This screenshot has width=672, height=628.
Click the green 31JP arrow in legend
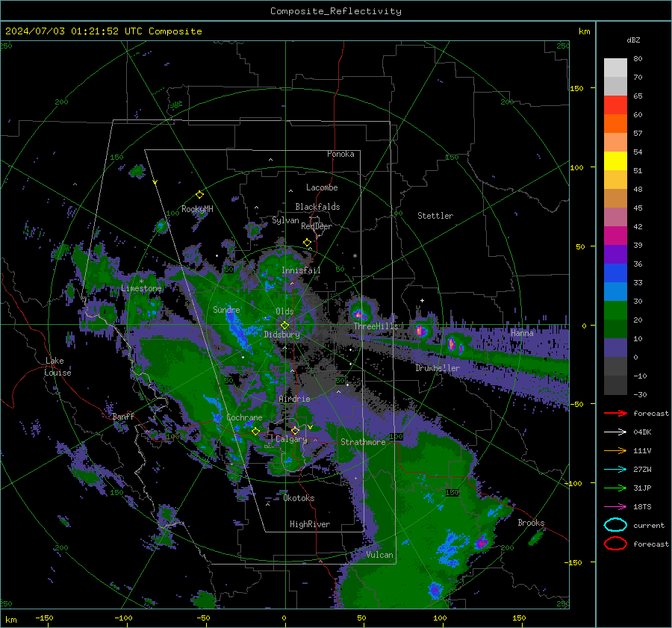click(615, 488)
